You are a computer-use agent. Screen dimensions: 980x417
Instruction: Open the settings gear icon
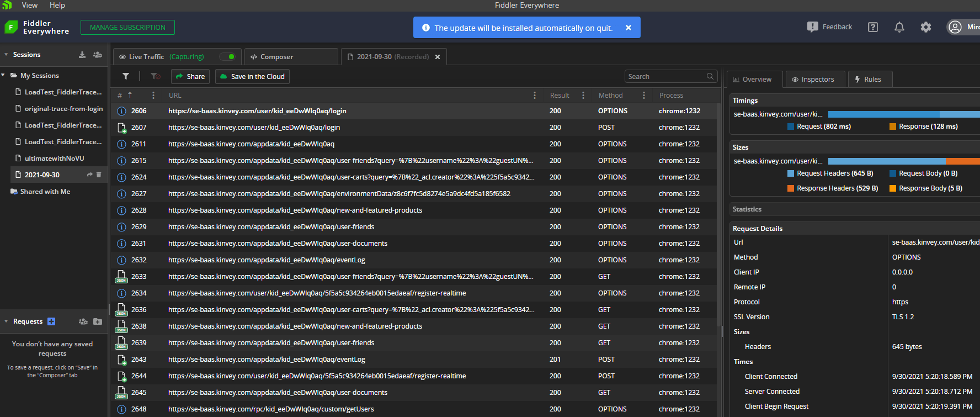(x=926, y=27)
